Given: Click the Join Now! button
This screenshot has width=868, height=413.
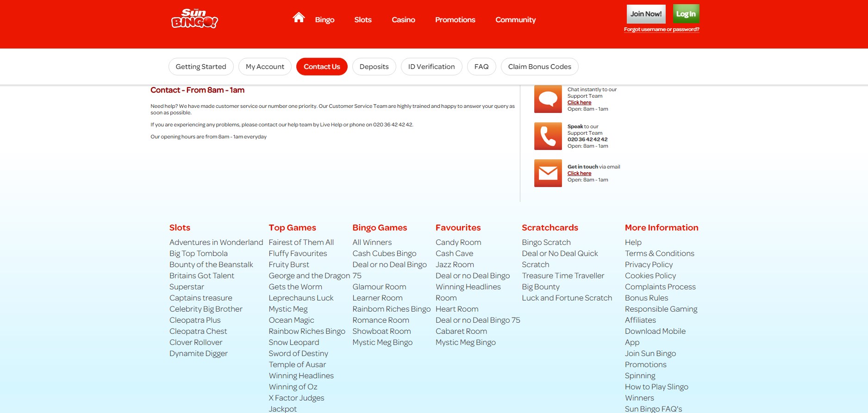Looking at the screenshot, I should click(646, 14).
